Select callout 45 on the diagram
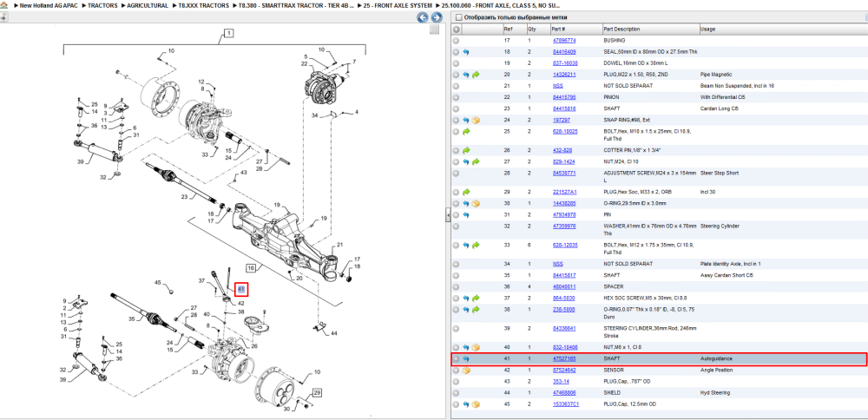 click(158, 282)
